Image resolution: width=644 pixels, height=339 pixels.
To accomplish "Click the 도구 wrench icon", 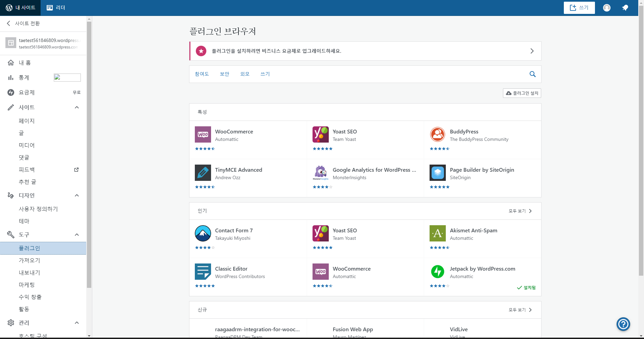I will pyautogui.click(x=11, y=235).
